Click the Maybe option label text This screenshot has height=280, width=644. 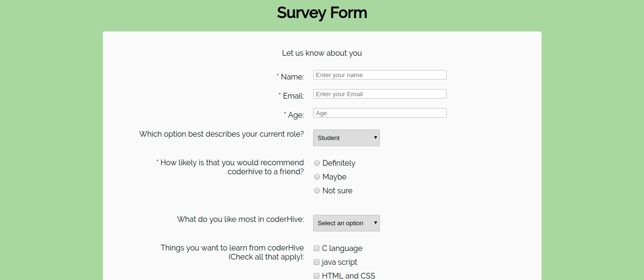click(x=334, y=177)
